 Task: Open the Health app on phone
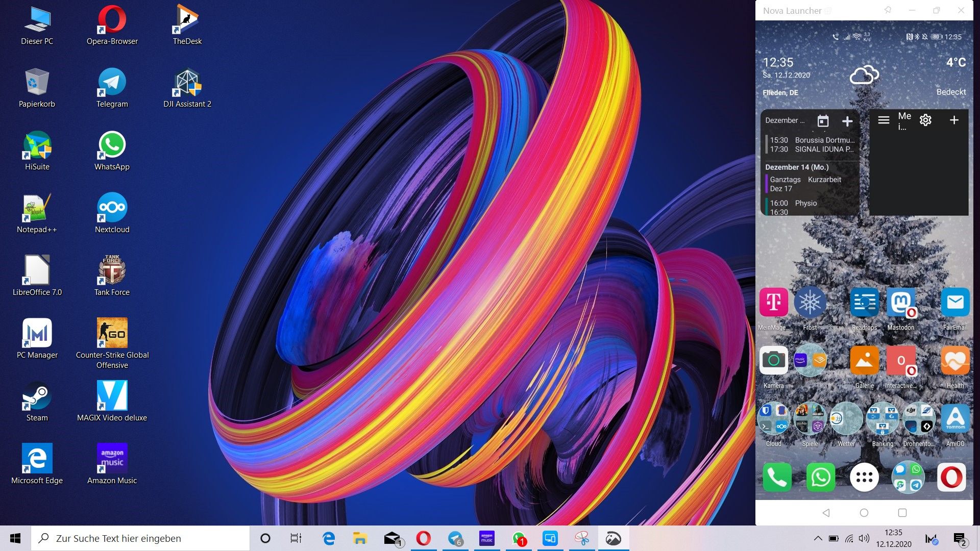[955, 367]
